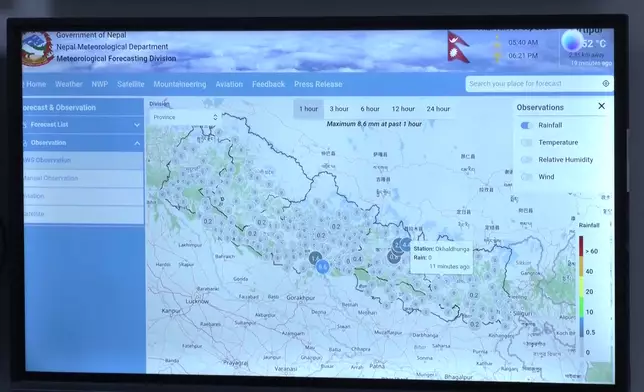Open the Feedback page
Screen dimensions: 644x392
click(x=268, y=84)
